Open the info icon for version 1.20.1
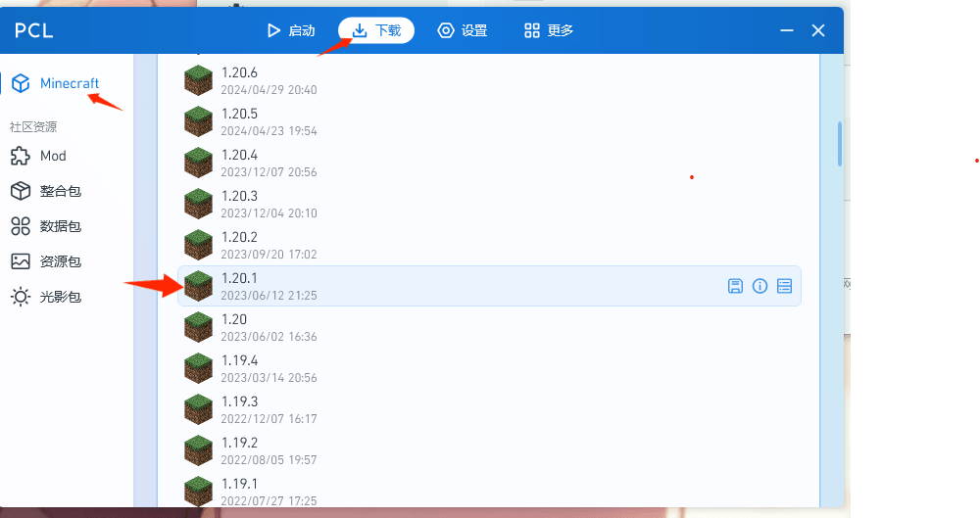Viewport: 980px width, 518px height. click(759, 286)
